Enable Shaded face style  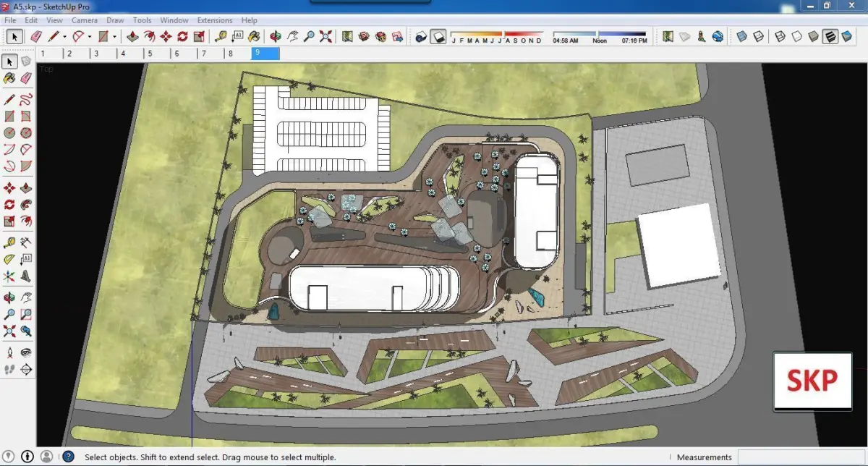(x=813, y=36)
